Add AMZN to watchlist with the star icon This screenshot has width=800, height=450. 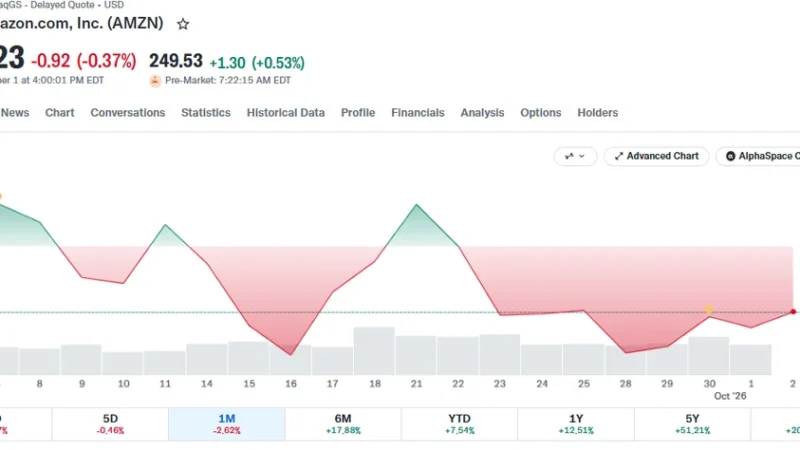tap(183, 24)
